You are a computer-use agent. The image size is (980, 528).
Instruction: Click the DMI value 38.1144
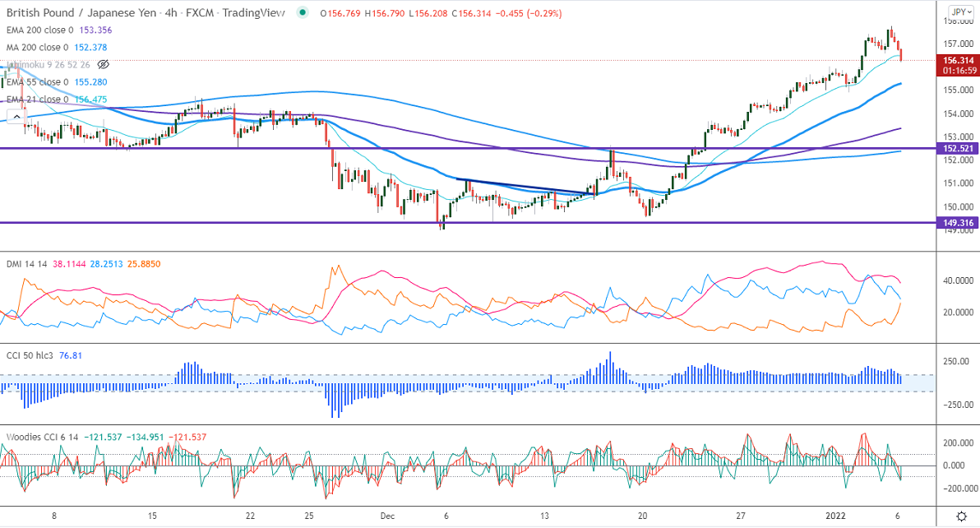70,264
